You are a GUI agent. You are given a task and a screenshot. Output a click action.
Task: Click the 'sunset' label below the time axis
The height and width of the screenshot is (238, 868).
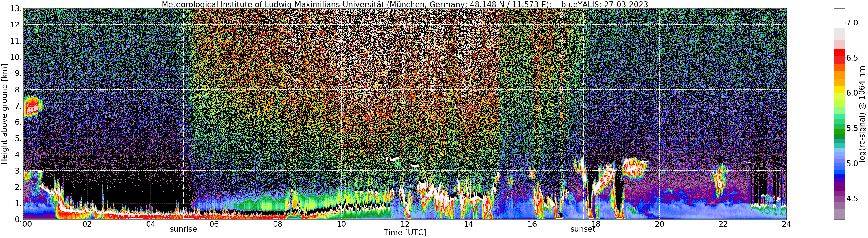[x=583, y=229]
